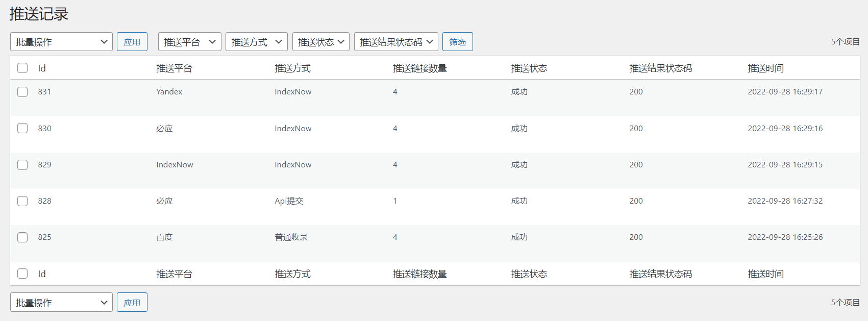868x321 pixels.
Task: Click the Id column label in footer
Action: point(42,274)
